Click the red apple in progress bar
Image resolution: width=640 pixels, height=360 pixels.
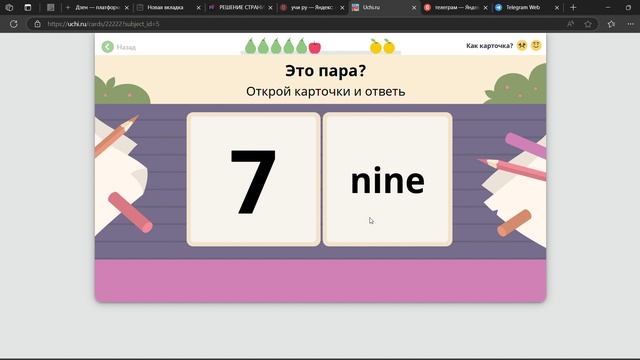[x=315, y=47]
